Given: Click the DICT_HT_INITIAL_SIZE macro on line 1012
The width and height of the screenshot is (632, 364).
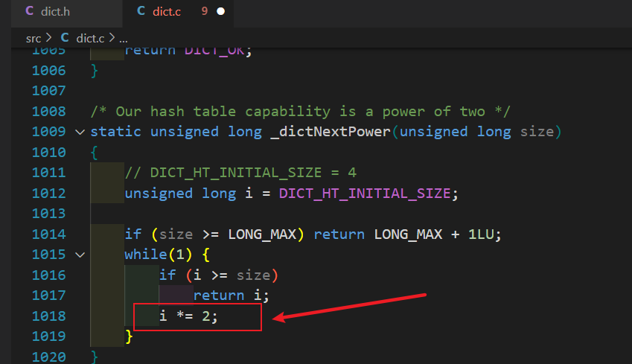Looking at the screenshot, I should tap(364, 194).
